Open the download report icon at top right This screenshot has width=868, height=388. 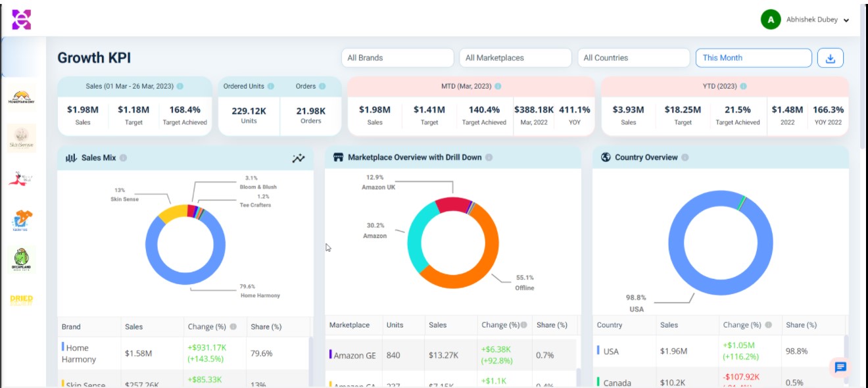tap(831, 58)
